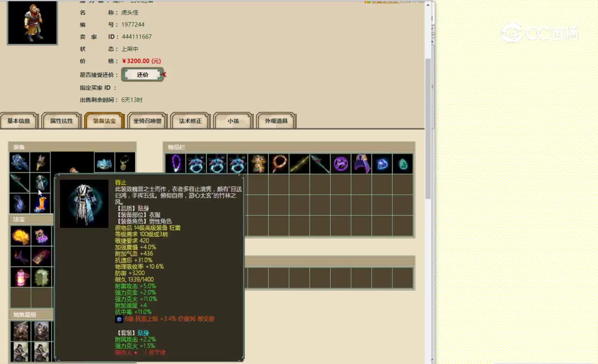Click the page vertical scrollbar
The height and width of the screenshot is (364, 598).
click(x=428, y=128)
